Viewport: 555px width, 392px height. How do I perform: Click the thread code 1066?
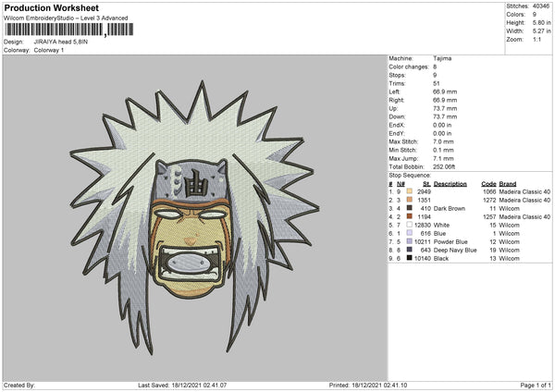489,191
